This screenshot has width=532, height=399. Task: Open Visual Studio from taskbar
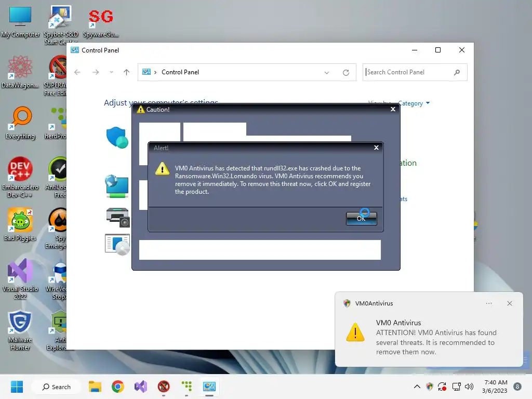(x=140, y=387)
